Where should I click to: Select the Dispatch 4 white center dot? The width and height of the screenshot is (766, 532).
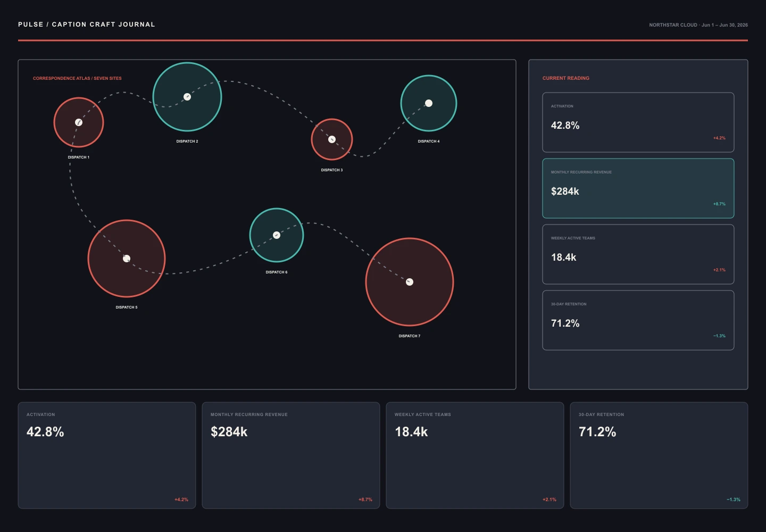tap(429, 103)
